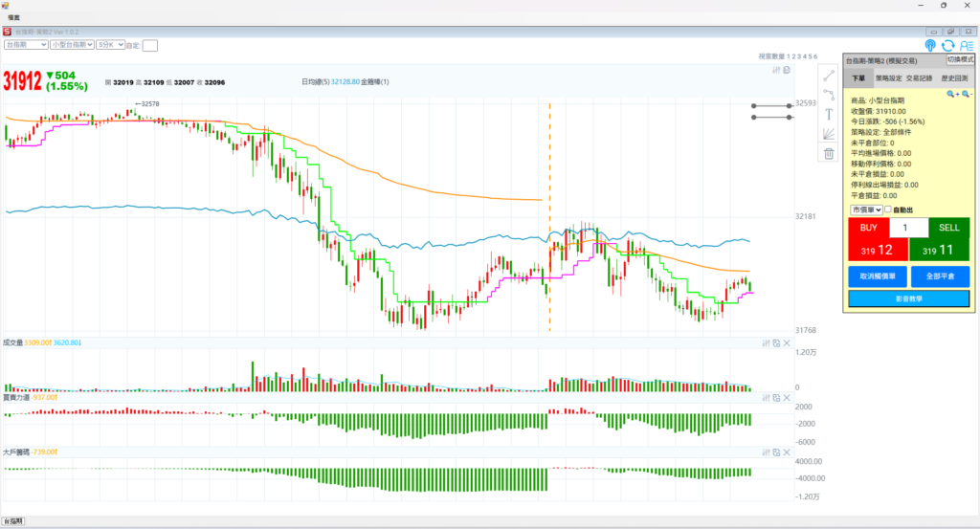
Task: Select the text annotation tool
Action: click(x=829, y=114)
